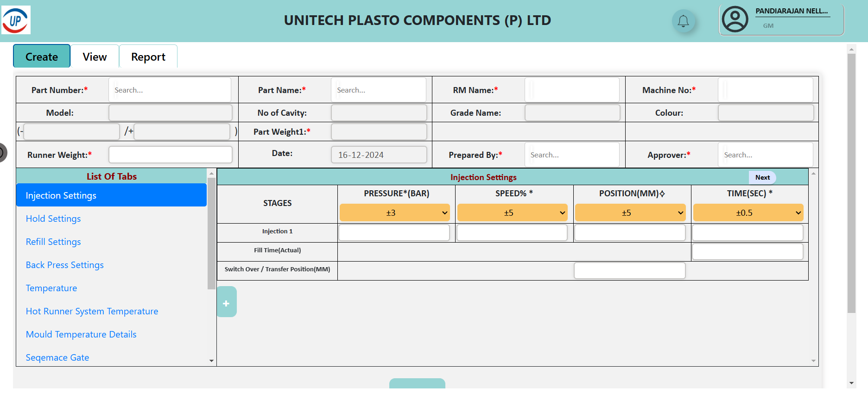
Task: Switch to the View tab
Action: (95, 56)
